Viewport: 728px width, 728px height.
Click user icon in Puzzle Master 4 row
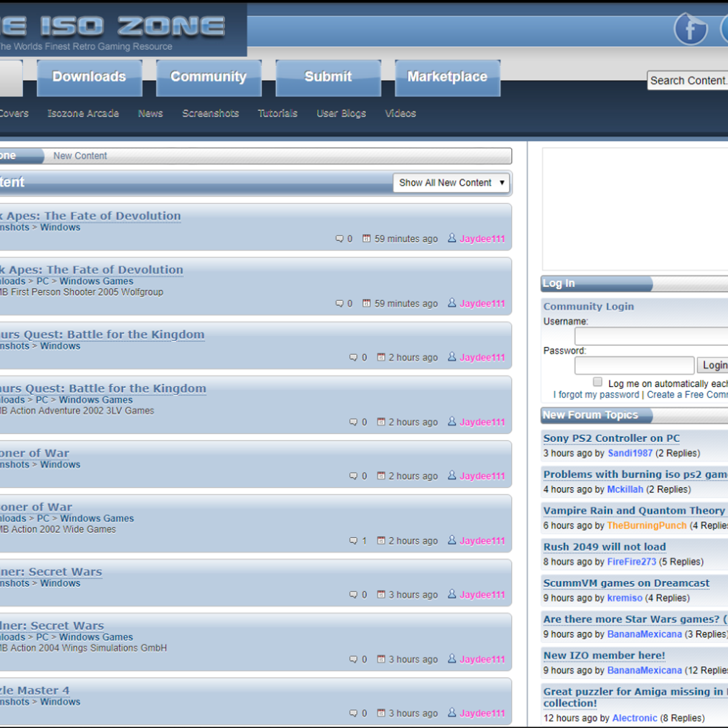point(452,713)
